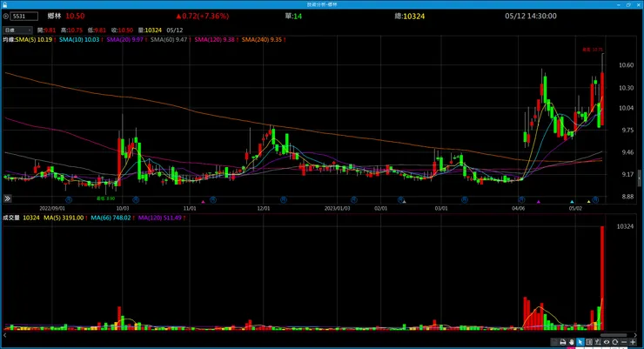Screen dimensions: 644x349
Task: Click the 05/12 14:30:00 timestamp
Action: (x=531, y=16)
